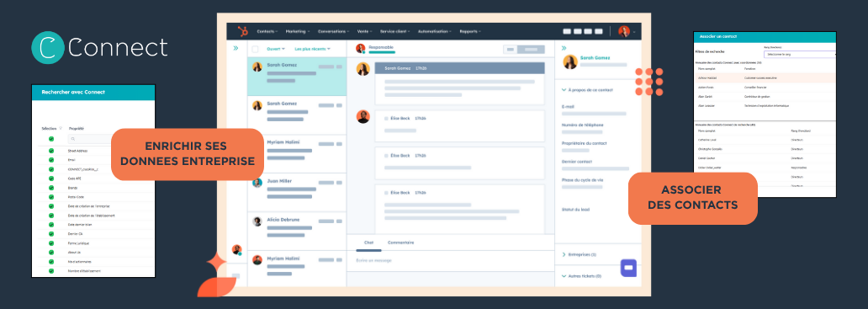Open the Sarah Gomez contact name link
This screenshot has height=309, width=868.
pyautogui.click(x=595, y=57)
